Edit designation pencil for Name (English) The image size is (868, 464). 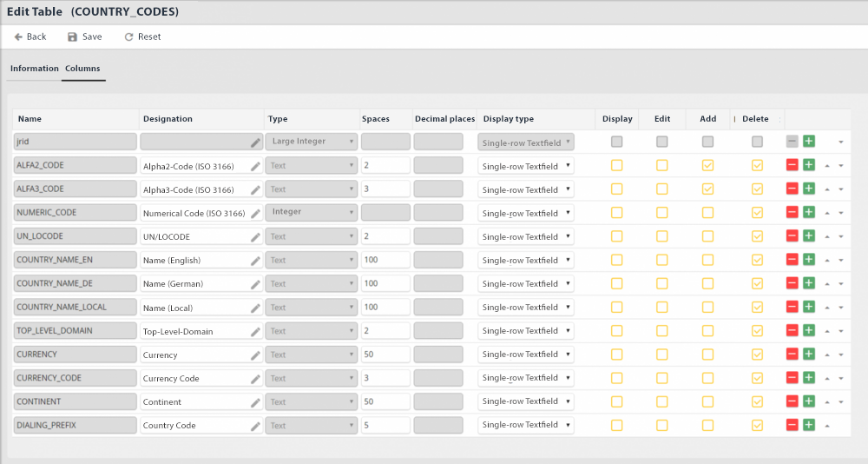point(255,261)
